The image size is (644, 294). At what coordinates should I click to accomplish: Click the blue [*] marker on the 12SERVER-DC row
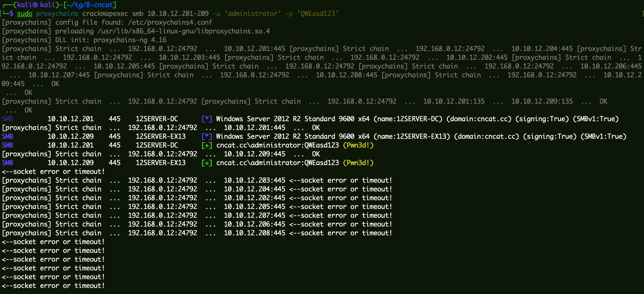[207, 119]
